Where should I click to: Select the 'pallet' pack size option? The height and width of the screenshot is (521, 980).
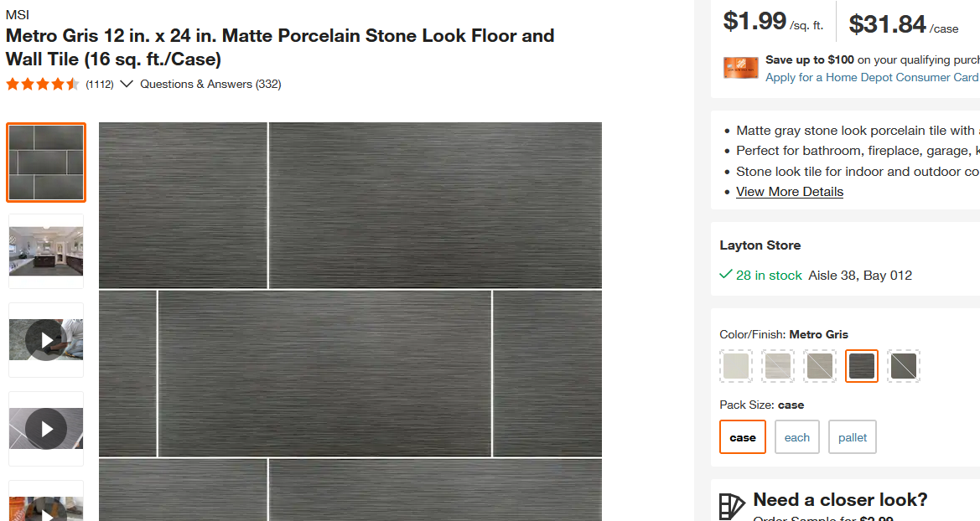[x=852, y=436]
